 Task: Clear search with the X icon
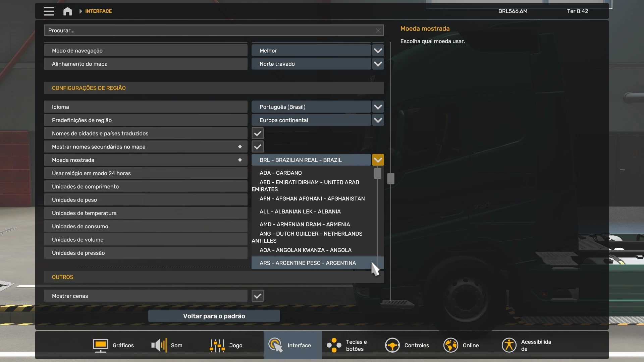tap(378, 31)
